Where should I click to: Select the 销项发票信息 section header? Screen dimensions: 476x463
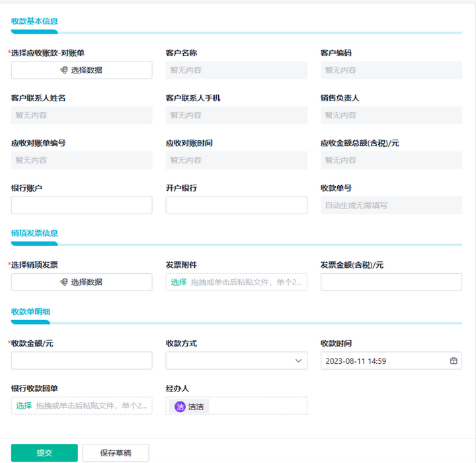tap(34, 233)
